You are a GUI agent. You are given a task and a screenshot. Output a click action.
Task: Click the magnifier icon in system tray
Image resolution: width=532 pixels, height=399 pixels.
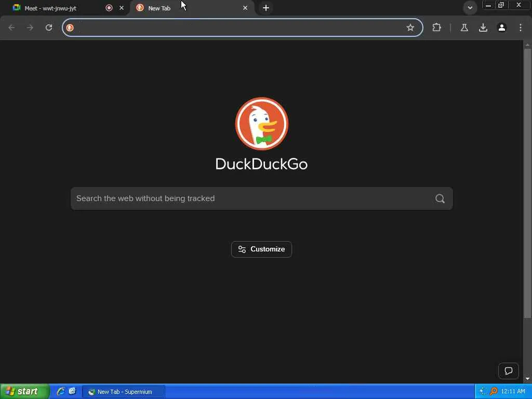coord(494,392)
